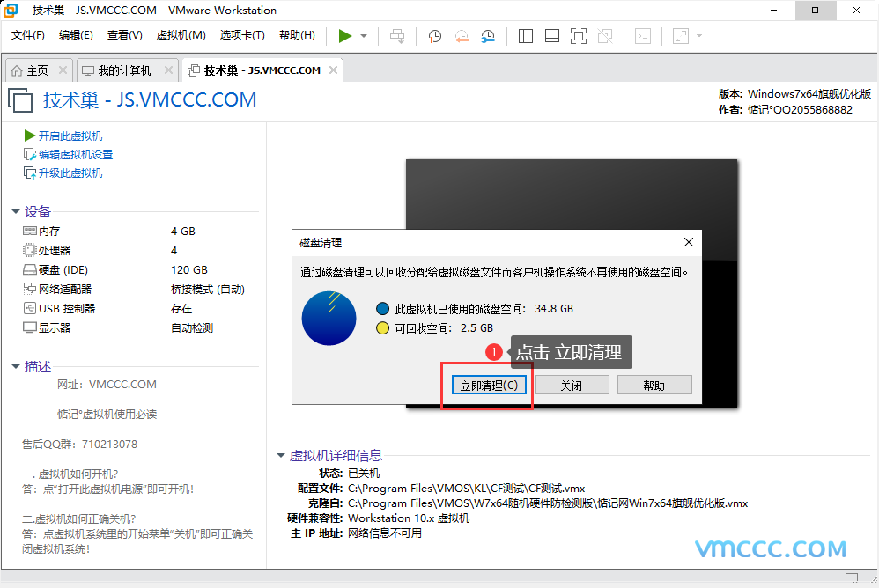
Task: Click the 售后QQ群: 710213078 text
Action: pos(79,444)
